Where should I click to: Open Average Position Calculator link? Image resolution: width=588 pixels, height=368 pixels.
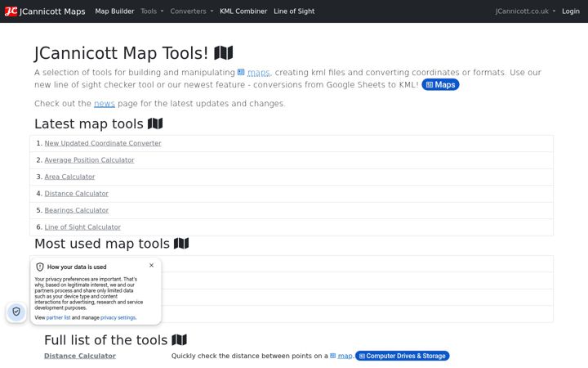click(89, 160)
